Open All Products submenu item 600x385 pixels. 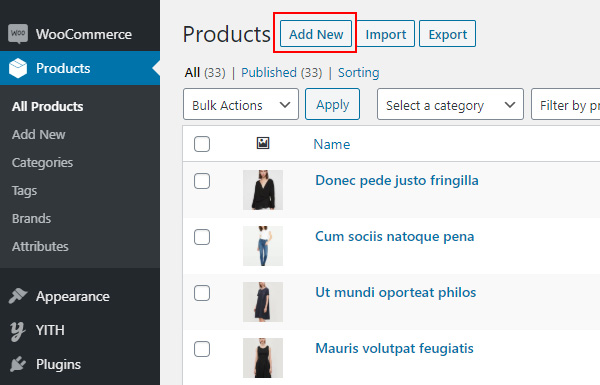[47, 106]
